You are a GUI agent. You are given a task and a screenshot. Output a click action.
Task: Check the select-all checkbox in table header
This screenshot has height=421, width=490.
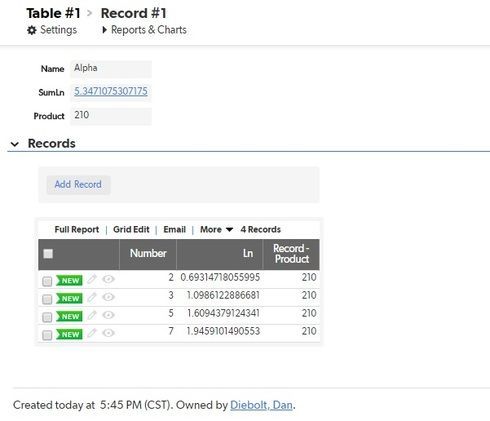click(48, 254)
